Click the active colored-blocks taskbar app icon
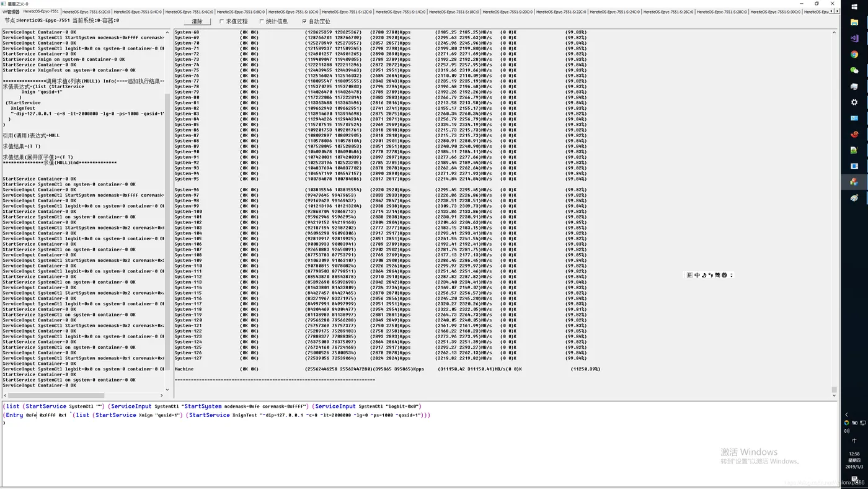 click(854, 182)
